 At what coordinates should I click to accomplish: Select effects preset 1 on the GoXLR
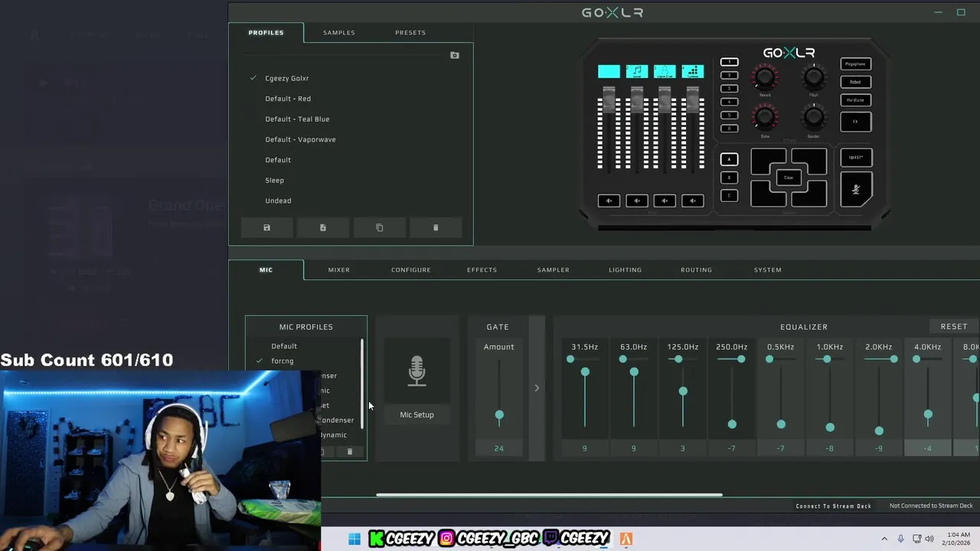729,62
